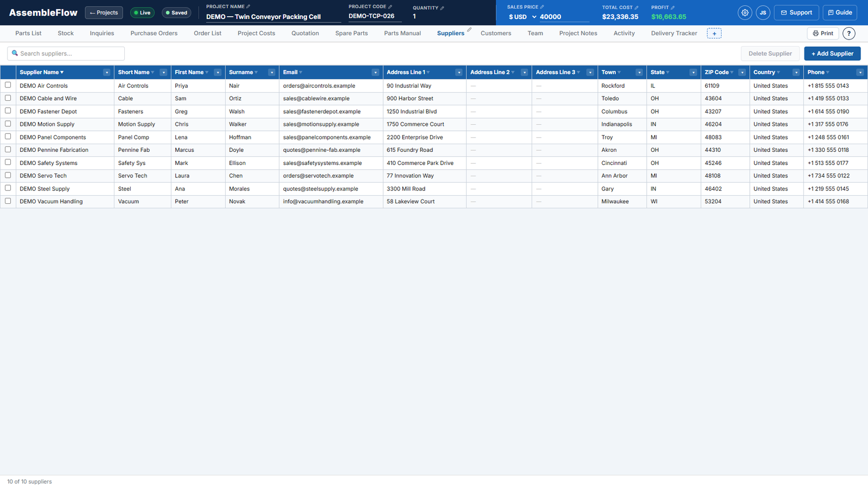The image size is (868, 488).
Task: Click the pencil icon next to Suppliers tab
Action: (469, 30)
